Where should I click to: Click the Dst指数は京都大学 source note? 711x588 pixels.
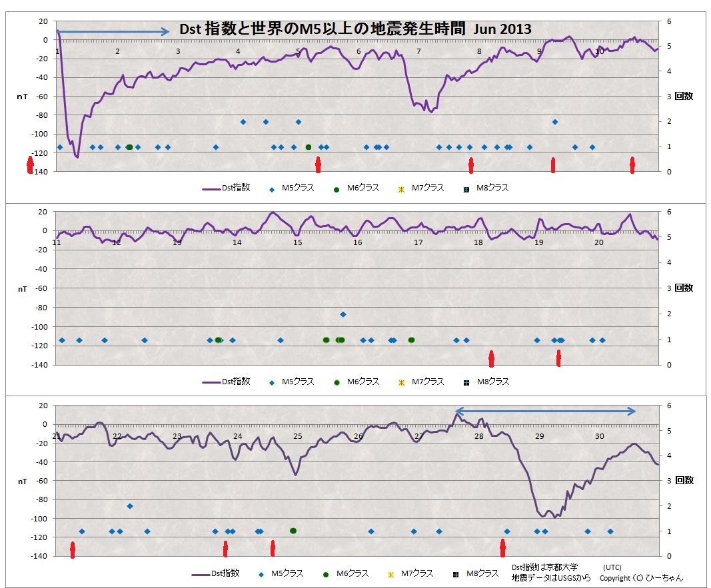544,567
